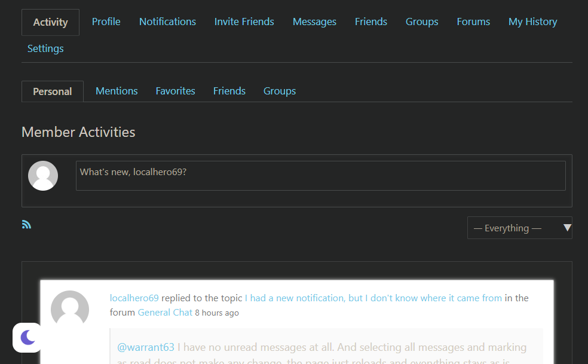Switch to the Messages tab
The width and height of the screenshot is (588, 364).
click(x=314, y=22)
